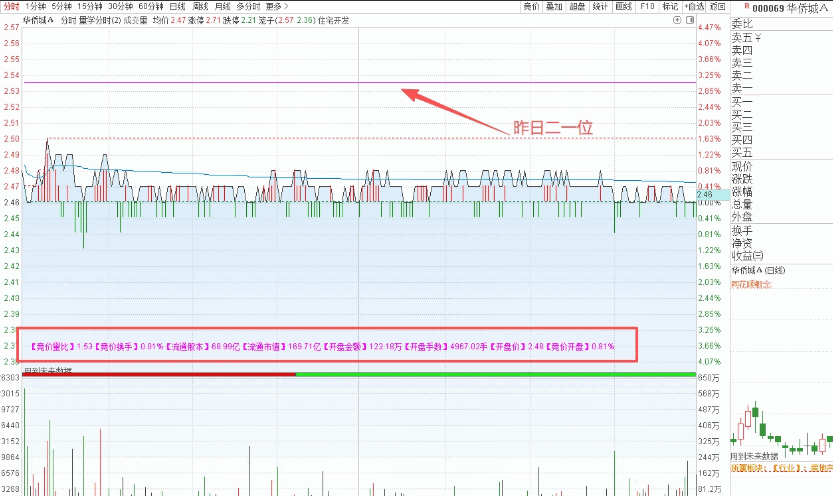Viewport: 833px width, 496px height.
Task: Click the 量学分时(2) indicator name
Action: [100, 20]
